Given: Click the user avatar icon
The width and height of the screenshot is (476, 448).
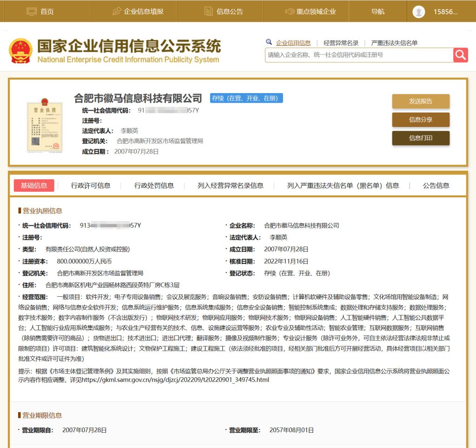Looking at the screenshot, I should tap(419, 12).
